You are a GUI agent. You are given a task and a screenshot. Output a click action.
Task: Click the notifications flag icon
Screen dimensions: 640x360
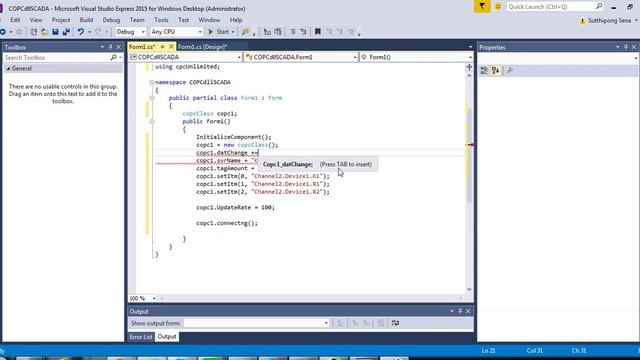pos(482,7)
